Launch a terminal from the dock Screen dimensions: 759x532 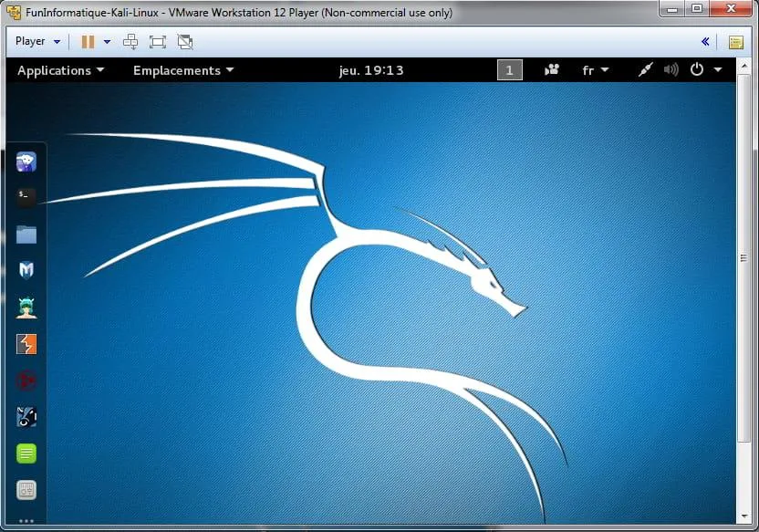[26, 198]
